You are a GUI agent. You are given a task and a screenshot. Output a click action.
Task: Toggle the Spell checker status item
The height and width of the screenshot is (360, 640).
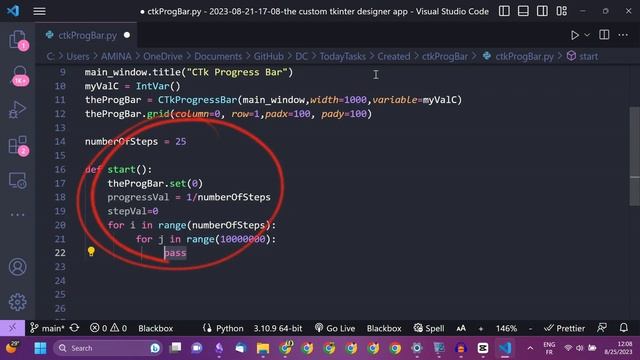point(429,328)
